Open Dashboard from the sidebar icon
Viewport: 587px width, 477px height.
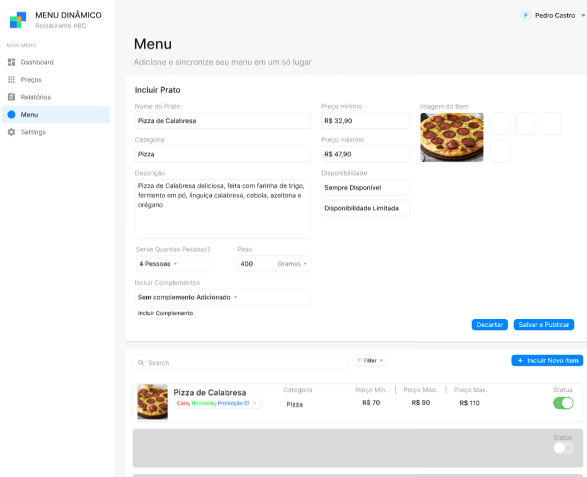tap(12, 62)
